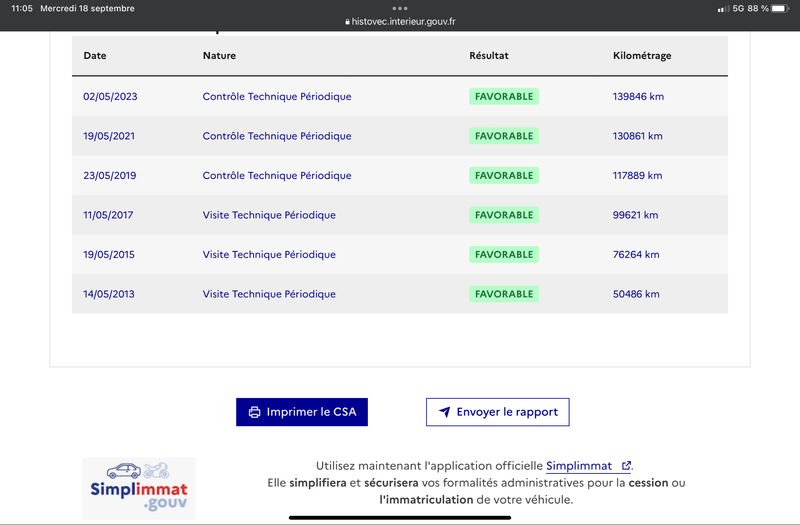Click the paper plane icon on Envoyer le rapport
Image resolution: width=800 pixels, height=525 pixels.
pyautogui.click(x=444, y=412)
